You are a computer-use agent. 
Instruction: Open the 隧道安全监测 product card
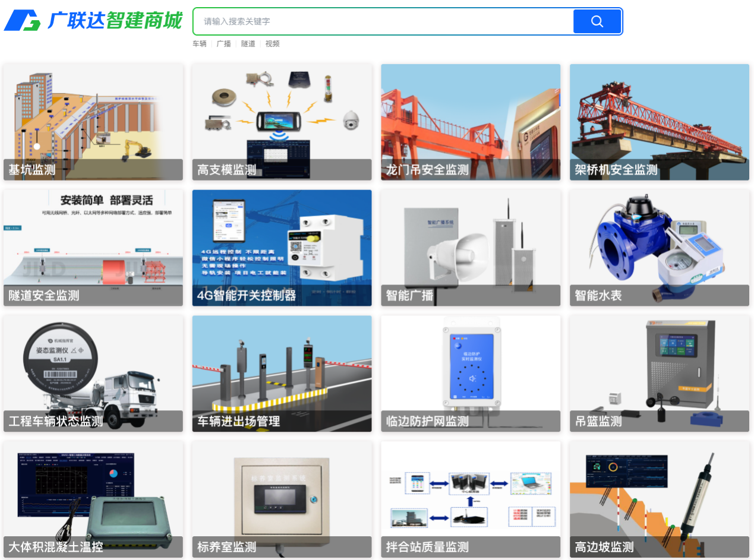(x=93, y=248)
